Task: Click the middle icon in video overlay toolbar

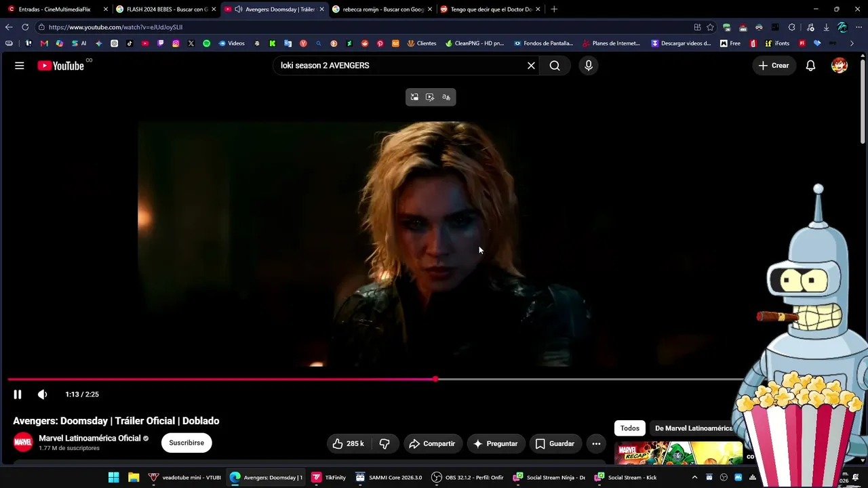Action: click(430, 98)
